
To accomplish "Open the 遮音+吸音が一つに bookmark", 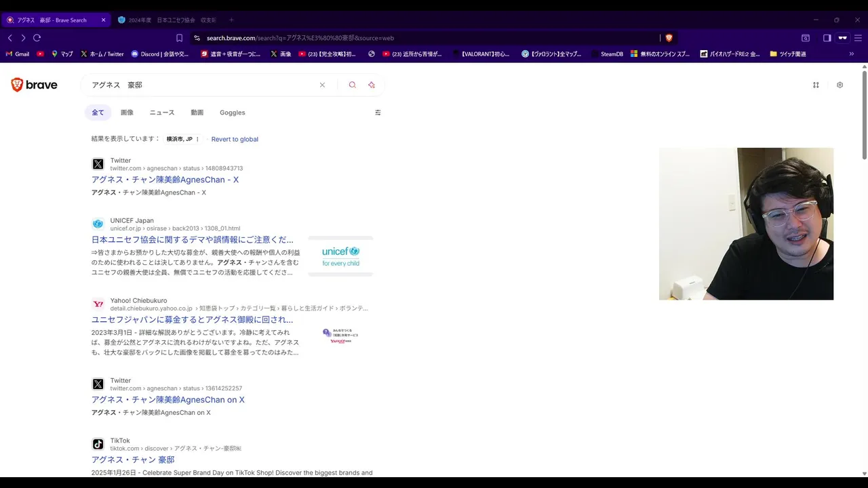I will (231, 54).
